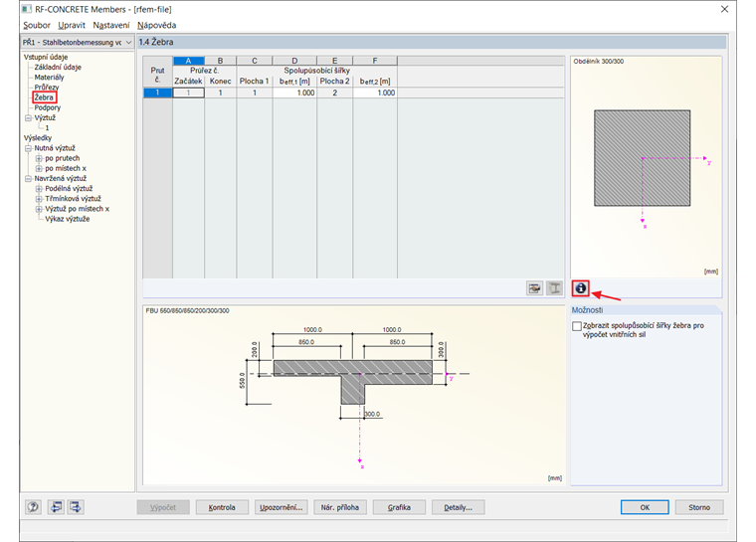Select Vstupní údaje in the tree

pos(46,57)
